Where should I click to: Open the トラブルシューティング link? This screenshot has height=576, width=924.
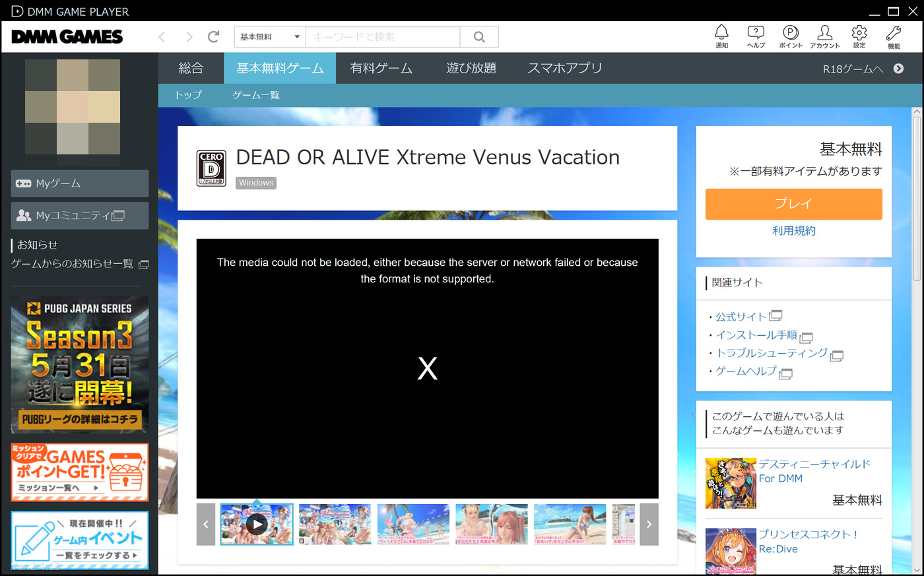[x=772, y=353]
